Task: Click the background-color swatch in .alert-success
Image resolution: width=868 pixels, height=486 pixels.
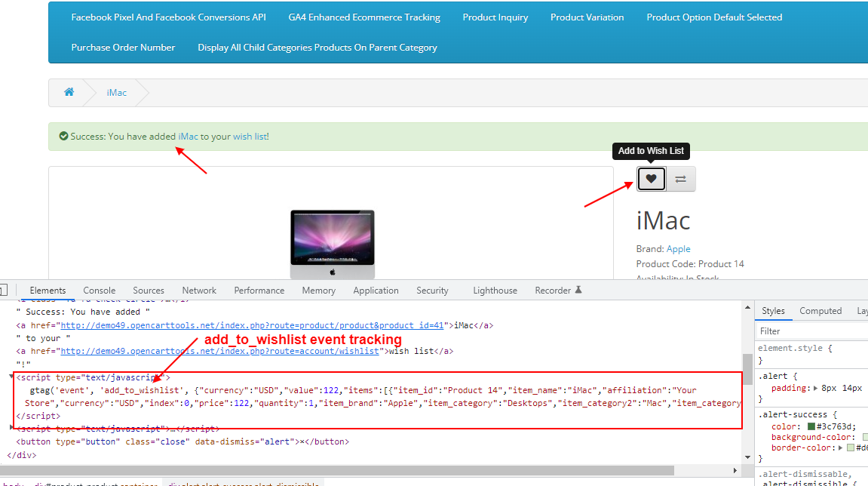Action: [x=865, y=437]
